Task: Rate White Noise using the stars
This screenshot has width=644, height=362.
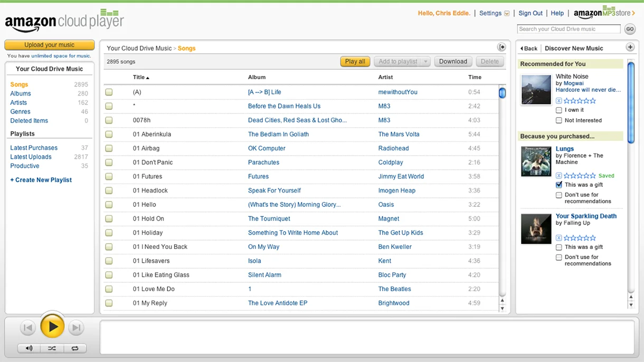Action: click(580, 101)
